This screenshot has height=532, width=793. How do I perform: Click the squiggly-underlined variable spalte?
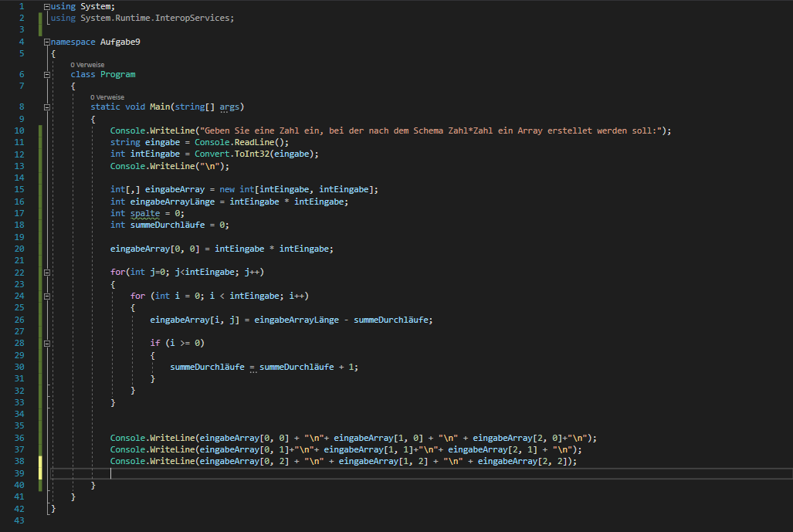145,213
